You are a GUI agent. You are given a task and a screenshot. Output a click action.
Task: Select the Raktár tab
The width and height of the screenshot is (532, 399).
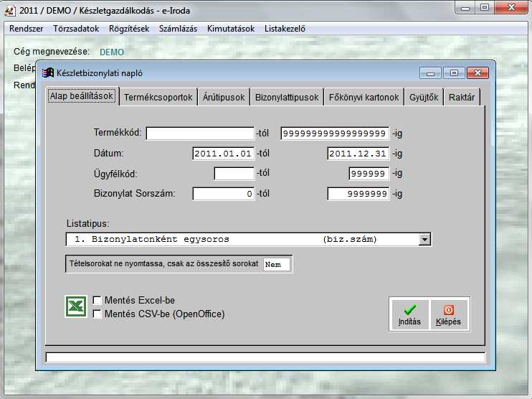[461, 98]
